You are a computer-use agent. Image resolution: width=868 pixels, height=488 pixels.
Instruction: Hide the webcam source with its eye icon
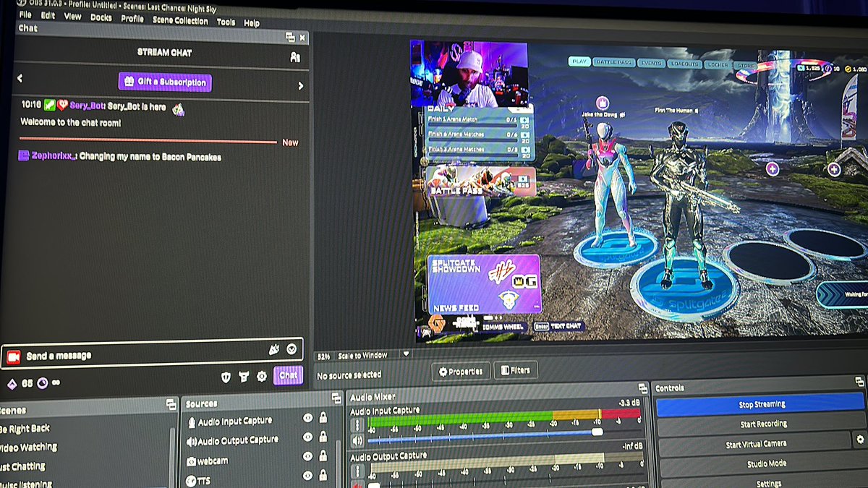click(x=307, y=456)
